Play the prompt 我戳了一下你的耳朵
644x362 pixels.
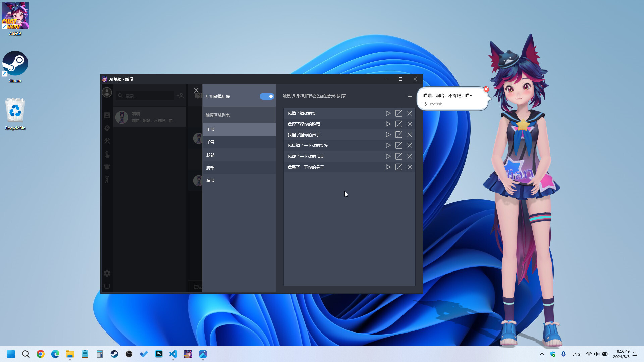click(x=388, y=156)
